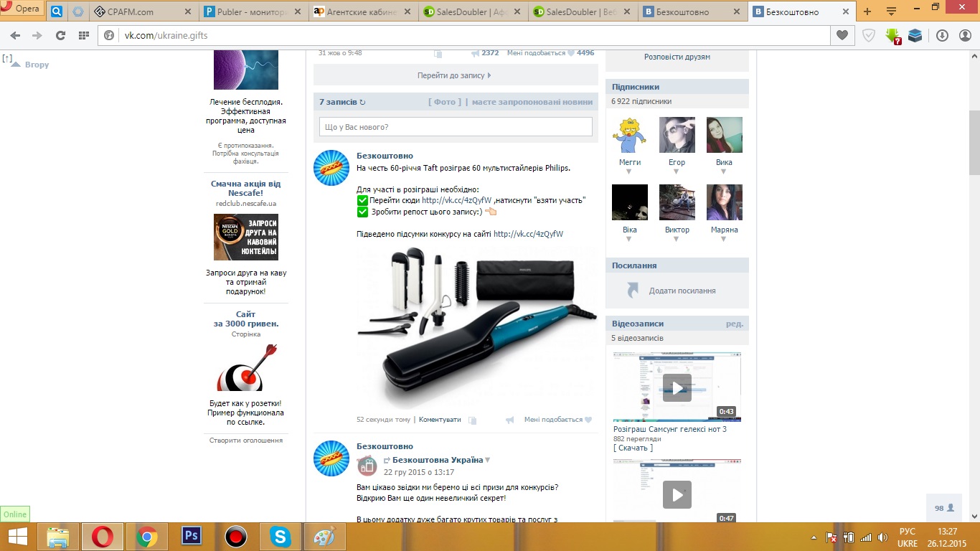Screen dimensions: 980x551
Task: Open the Nescafe Gold ad image
Action: pos(246,237)
